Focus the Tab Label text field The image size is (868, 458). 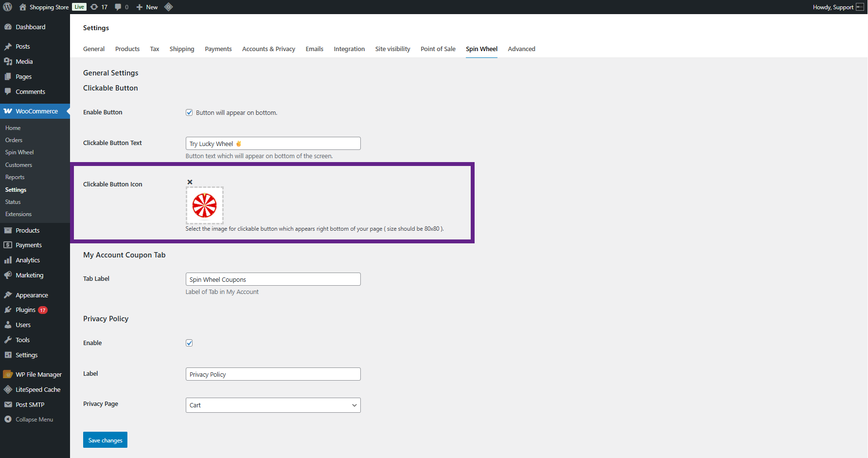(273, 279)
